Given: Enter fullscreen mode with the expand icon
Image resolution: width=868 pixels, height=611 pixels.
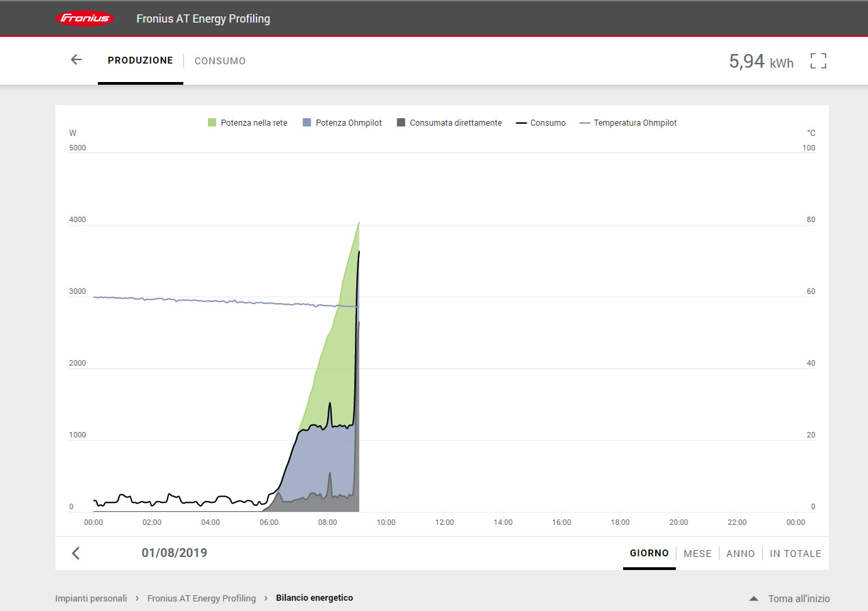Looking at the screenshot, I should coord(818,61).
